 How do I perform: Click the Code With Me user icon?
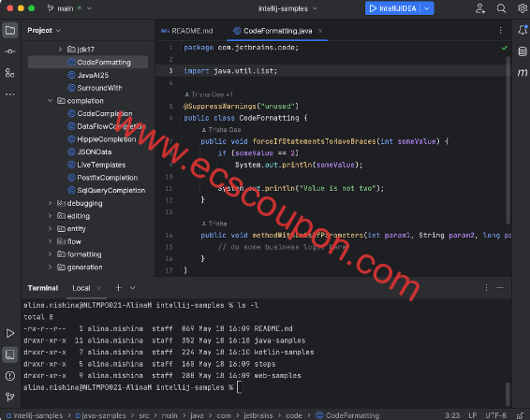coord(480,8)
